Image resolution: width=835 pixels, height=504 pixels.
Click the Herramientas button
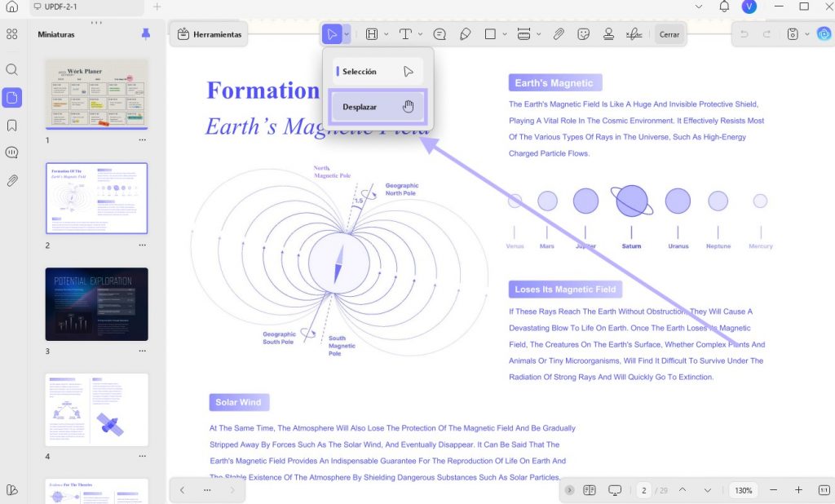point(210,34)
